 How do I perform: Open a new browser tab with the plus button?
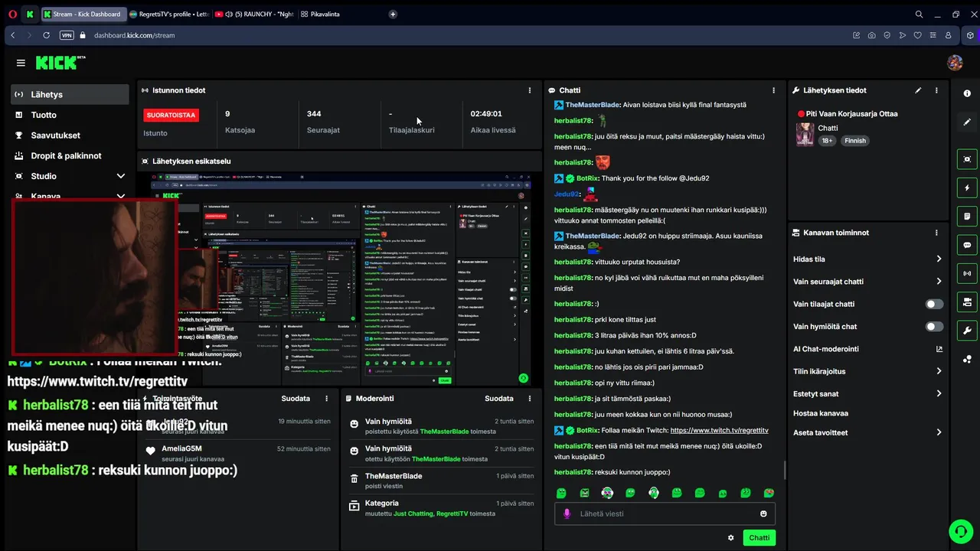[x=393, y=14]
